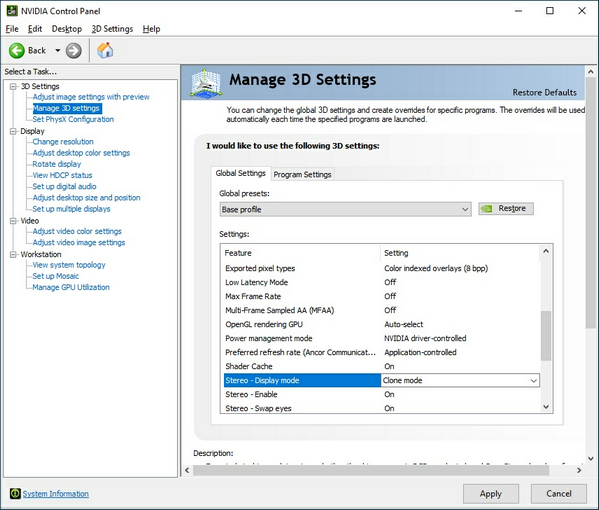This screenshot has width=599, height=510.
Task: Click the Apply button
Action: tap(491, 494)
